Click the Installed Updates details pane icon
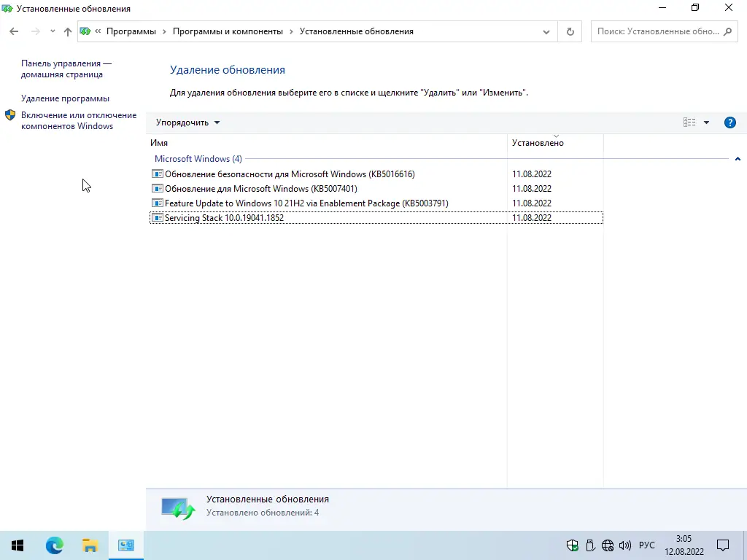Screen dimensions: 747x560 pyautogui.click(x=178, y=508)
